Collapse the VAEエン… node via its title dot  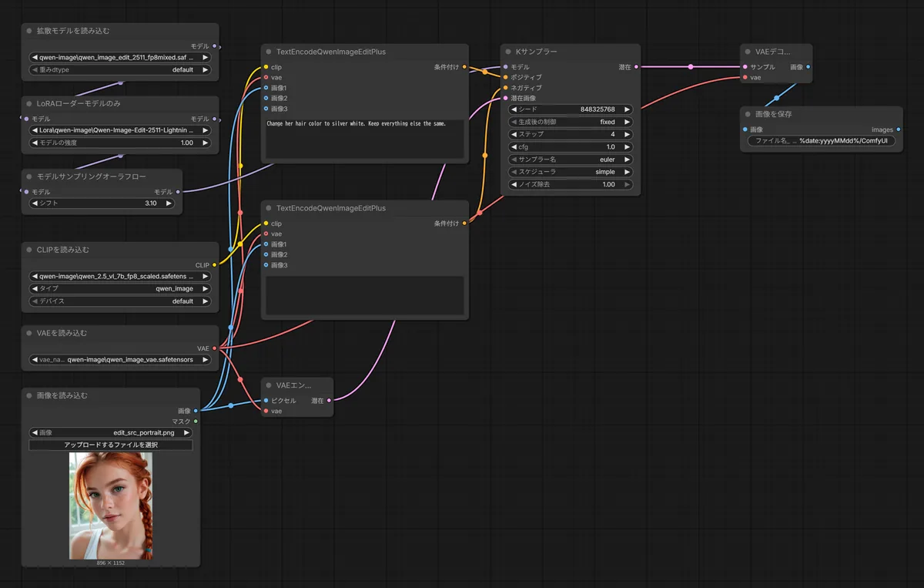pos(269,385)
